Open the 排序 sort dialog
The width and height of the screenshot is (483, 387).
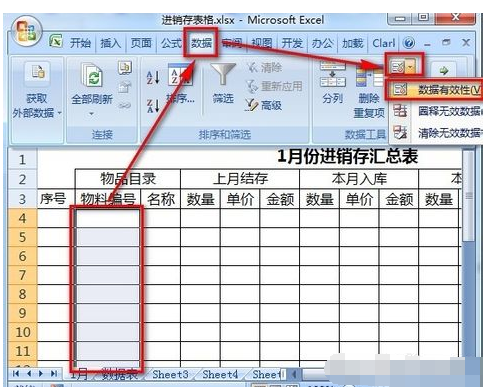(x=180, y=84)
